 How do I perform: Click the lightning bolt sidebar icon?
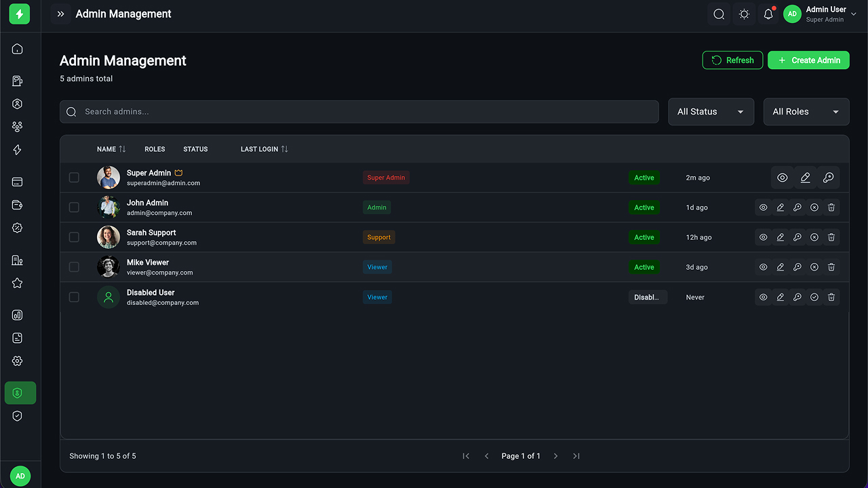18,150
